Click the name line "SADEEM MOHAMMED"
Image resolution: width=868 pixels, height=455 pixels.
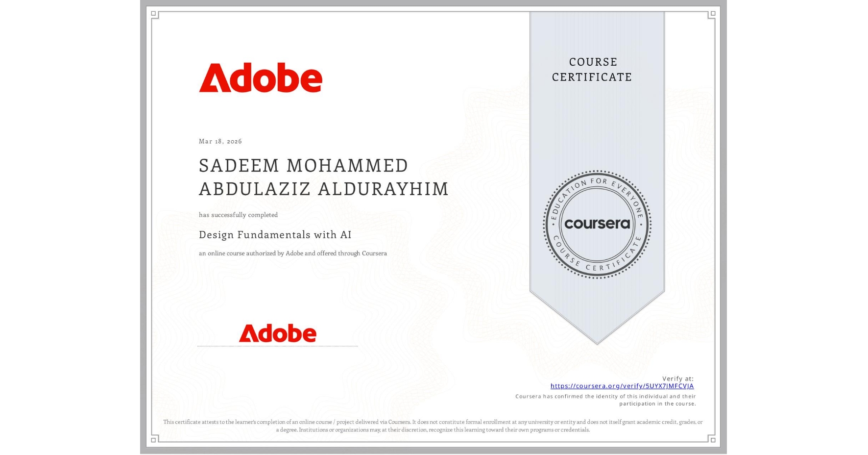coord(303,166)
